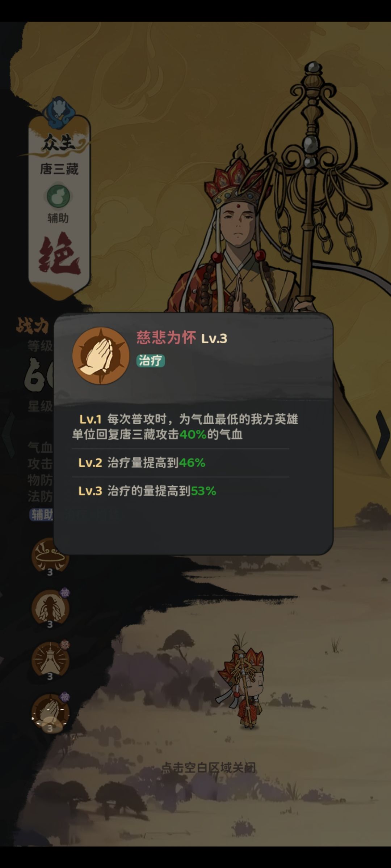Close popup via 点击空白区域关闭 text
The height and width of the screenshot is (868, 391).
tap(209, 767)
